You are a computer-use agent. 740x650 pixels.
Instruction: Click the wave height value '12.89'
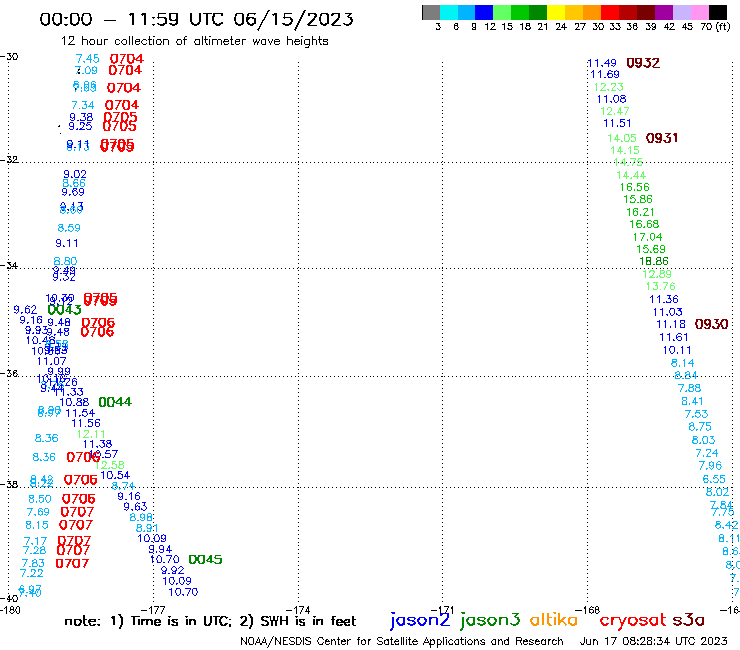tap(657, 274)
